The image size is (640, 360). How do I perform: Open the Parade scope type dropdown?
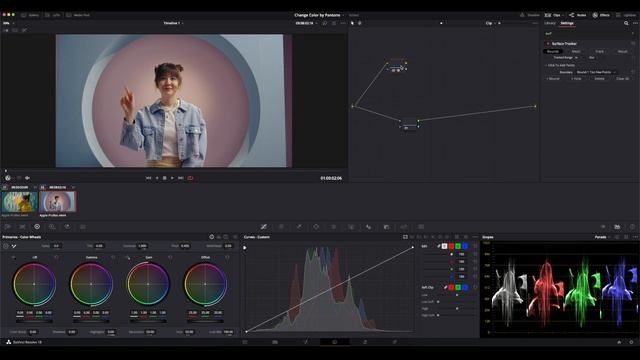(602, 237)
